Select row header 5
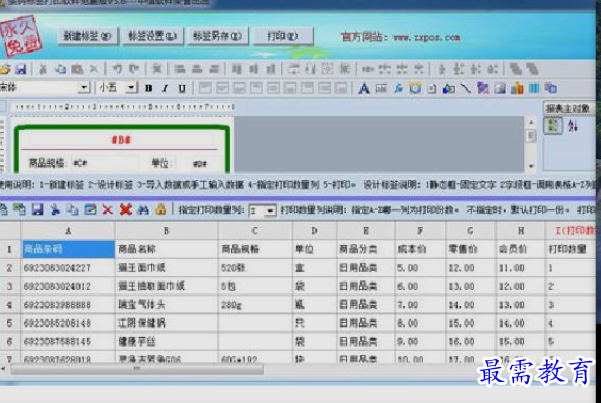Image resolution: width=601 pixels, height=403 pixels. 10,323
